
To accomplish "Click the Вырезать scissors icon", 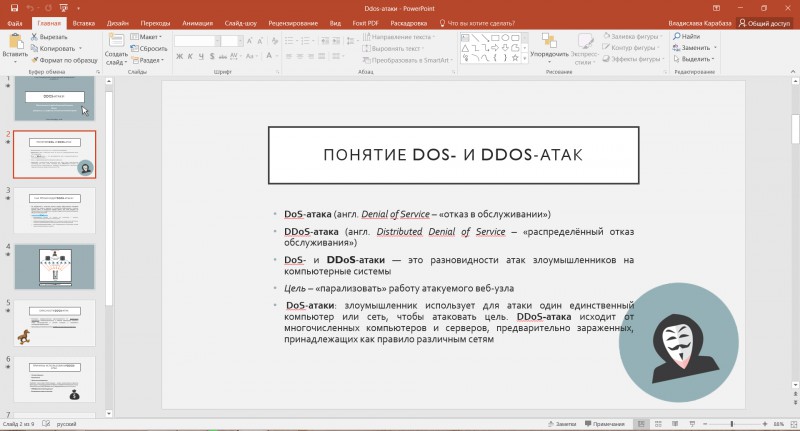I will click(34, 37).
